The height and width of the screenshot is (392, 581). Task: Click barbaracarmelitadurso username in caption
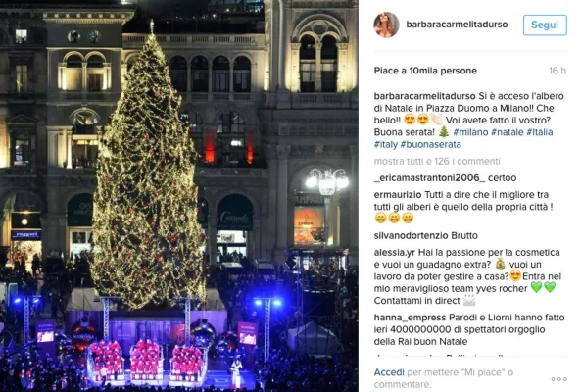pyautogui.click(x=424, y=96)
